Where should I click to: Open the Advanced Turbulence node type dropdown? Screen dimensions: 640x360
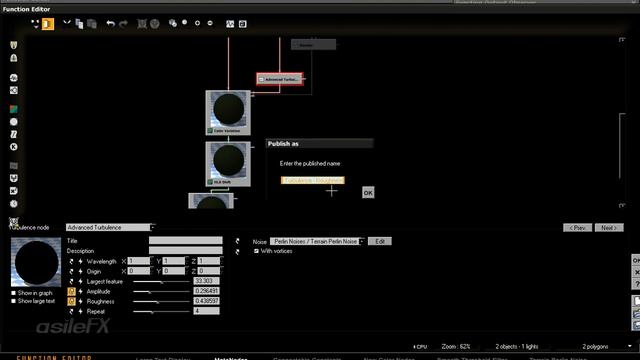[x=153, y=227]
